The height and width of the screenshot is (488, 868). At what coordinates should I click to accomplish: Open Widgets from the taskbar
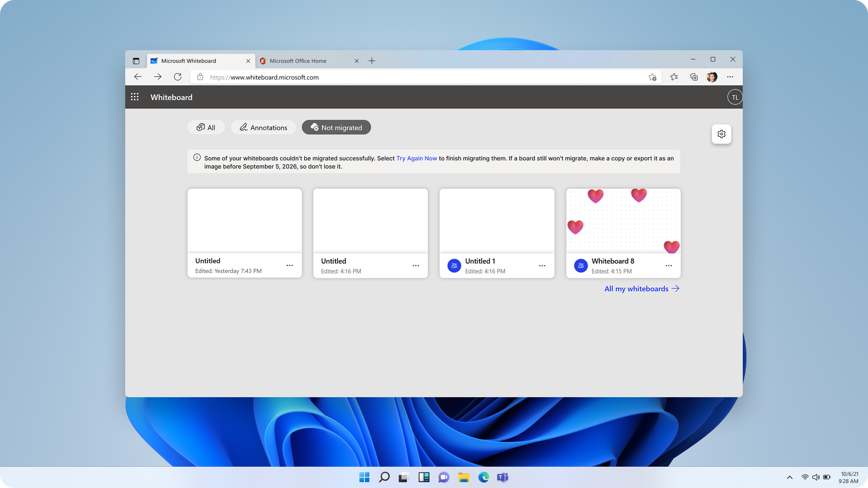pos(424,477)
